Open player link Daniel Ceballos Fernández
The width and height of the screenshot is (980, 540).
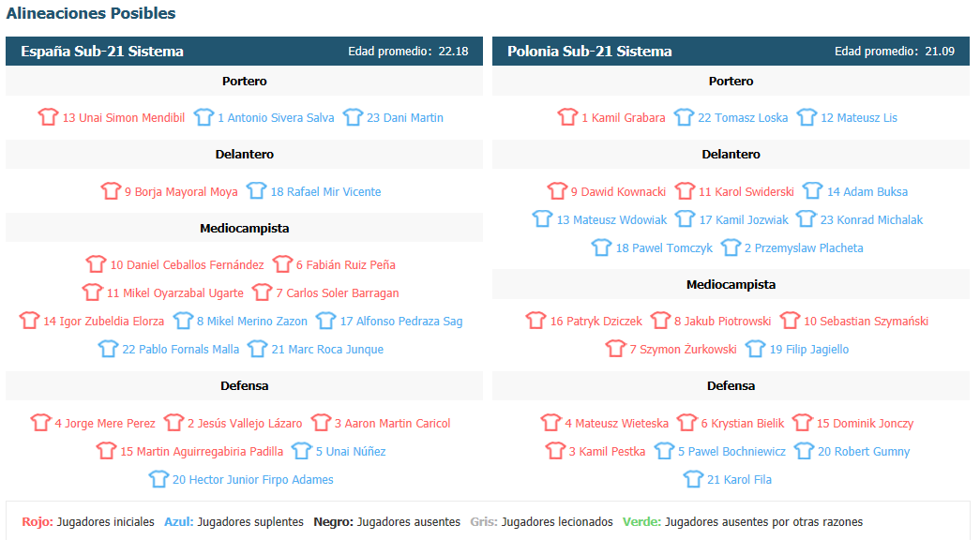pyautogui.click(x=187, y=265)
